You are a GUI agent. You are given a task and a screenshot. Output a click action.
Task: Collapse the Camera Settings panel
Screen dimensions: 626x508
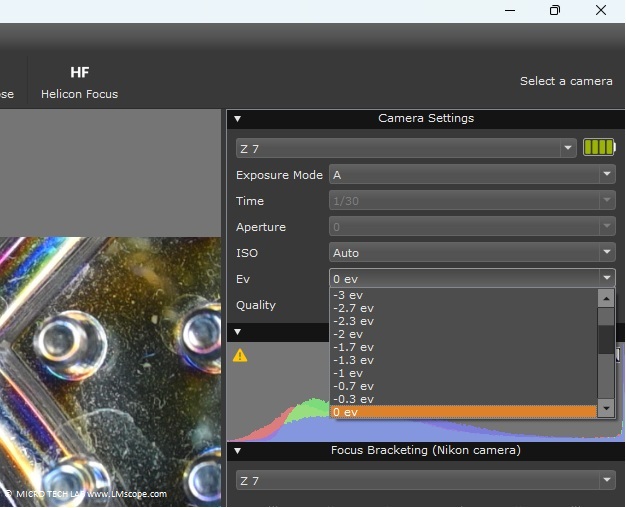coord(238,119)
